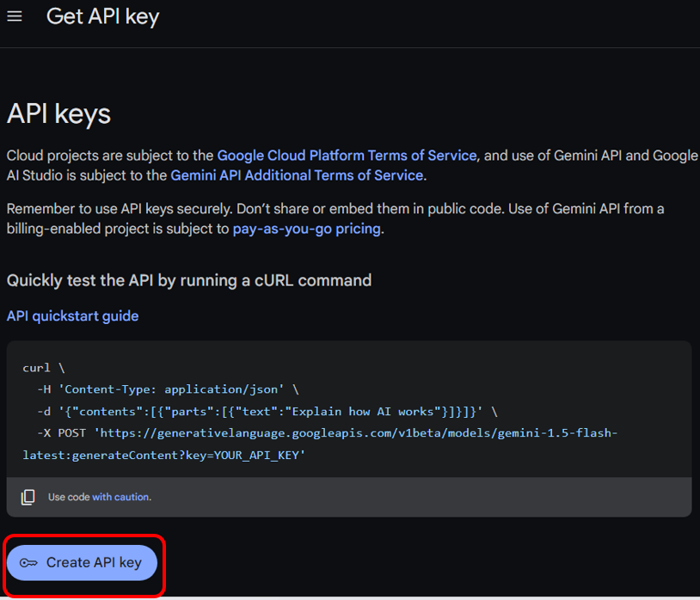Click the 'Explain how AI works' code line
This screenshot has width=700, height=600.
pyautogui.click(x=267, y=411)
